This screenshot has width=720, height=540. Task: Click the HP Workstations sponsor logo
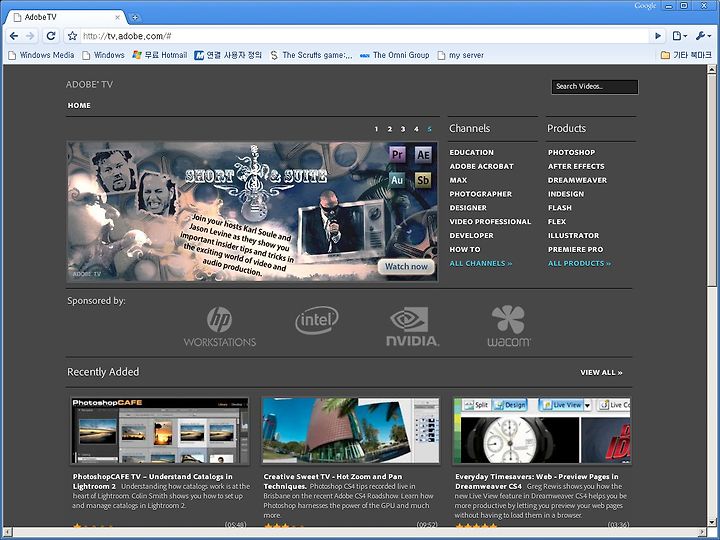[x=220, y=326]
